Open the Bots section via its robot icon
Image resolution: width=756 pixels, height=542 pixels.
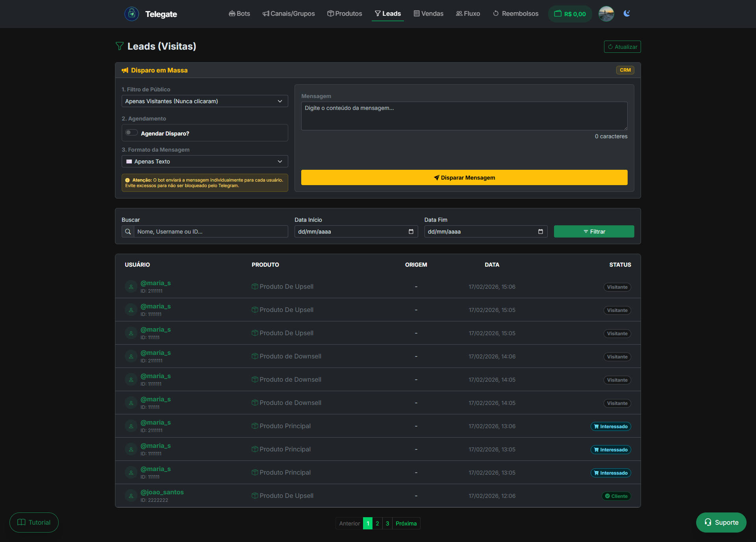click(x=232, y=13)
